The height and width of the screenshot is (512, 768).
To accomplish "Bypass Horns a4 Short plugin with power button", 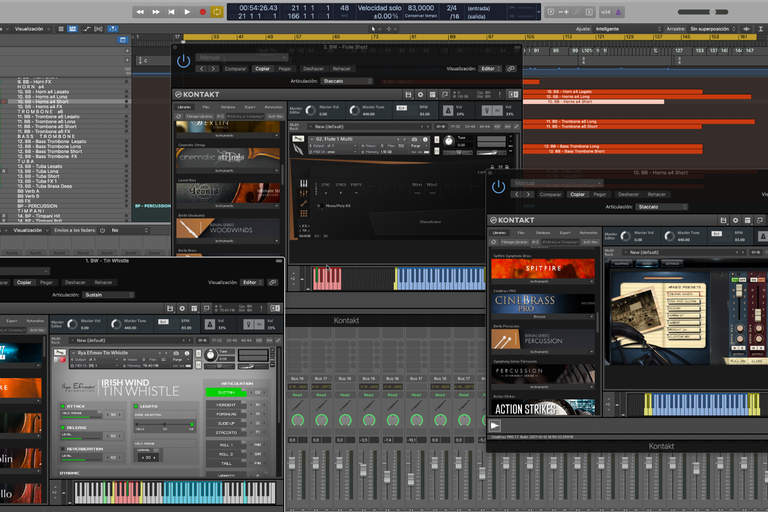I will 499,187.
